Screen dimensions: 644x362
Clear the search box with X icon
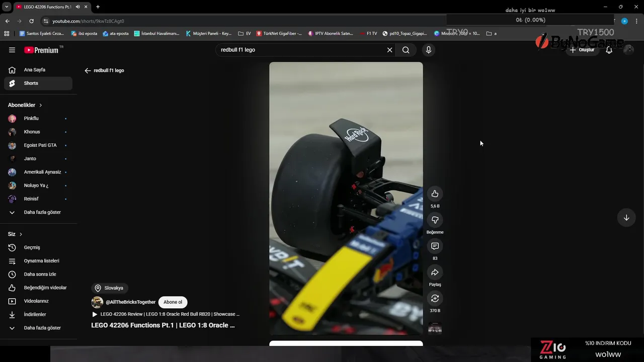click(389, 50)
